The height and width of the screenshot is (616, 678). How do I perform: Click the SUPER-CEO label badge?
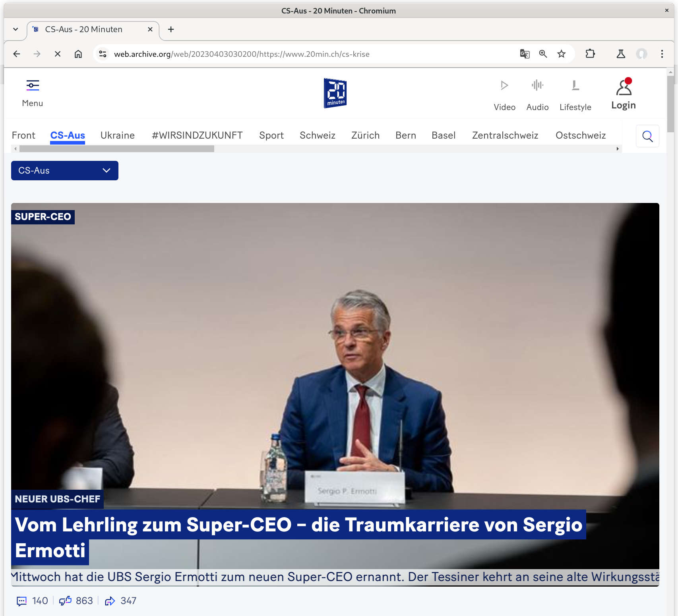[43, 217]
